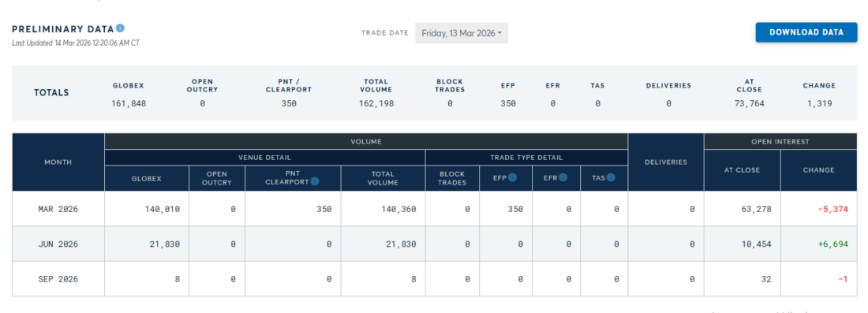Click the Download Data button
Screen dimensions: 868x313
pyautogui.click(x=806, y=32)
